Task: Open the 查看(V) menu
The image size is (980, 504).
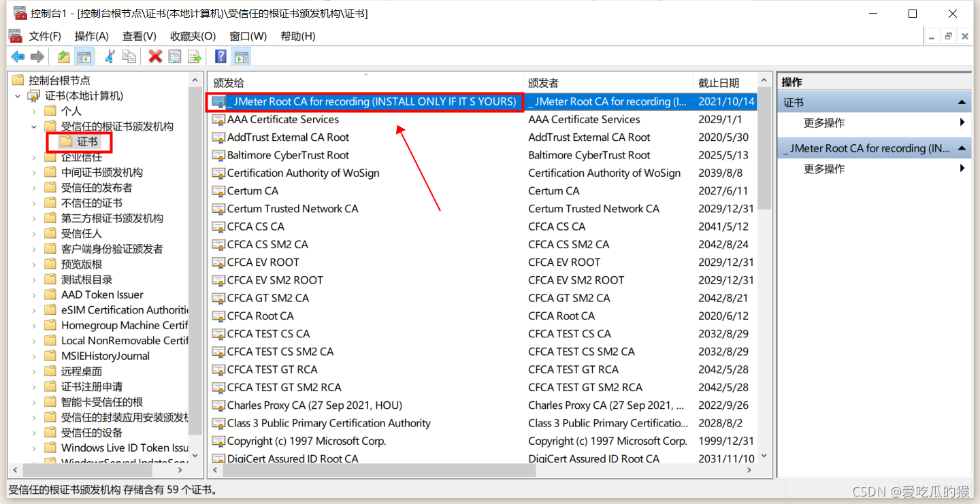Action: click(140, 36)
